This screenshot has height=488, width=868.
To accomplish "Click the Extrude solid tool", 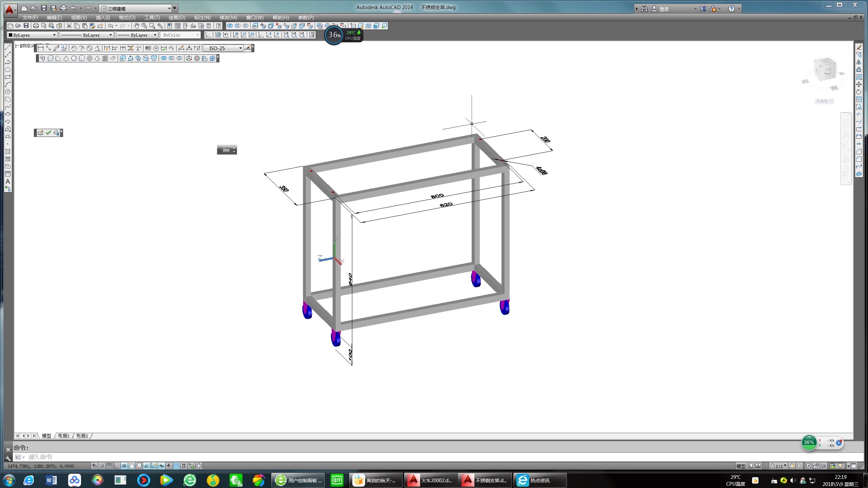I will (122, 58).
